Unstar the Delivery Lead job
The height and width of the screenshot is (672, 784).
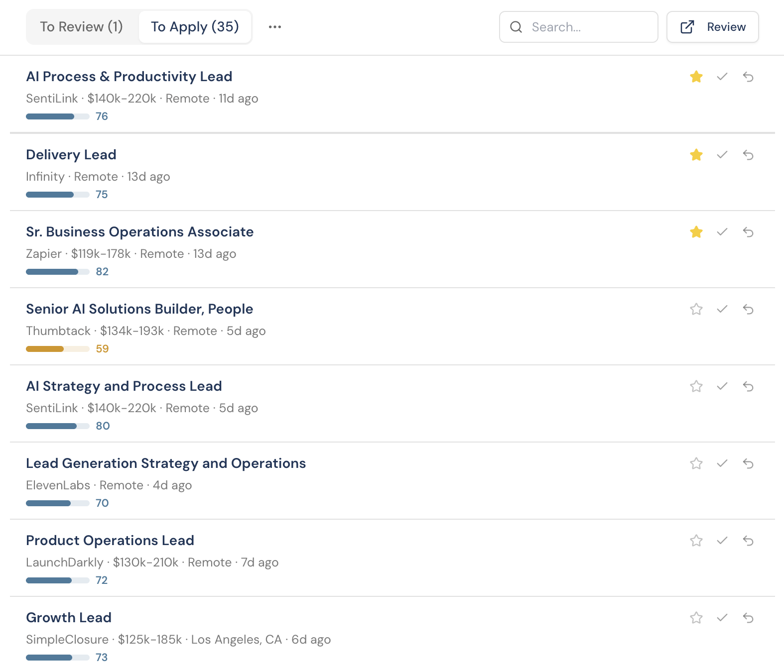point(696,155)
